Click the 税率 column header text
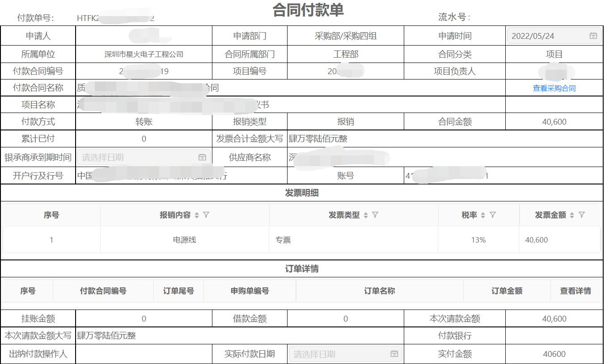This screenshot has width=605, height=364. tap(470, 215)
